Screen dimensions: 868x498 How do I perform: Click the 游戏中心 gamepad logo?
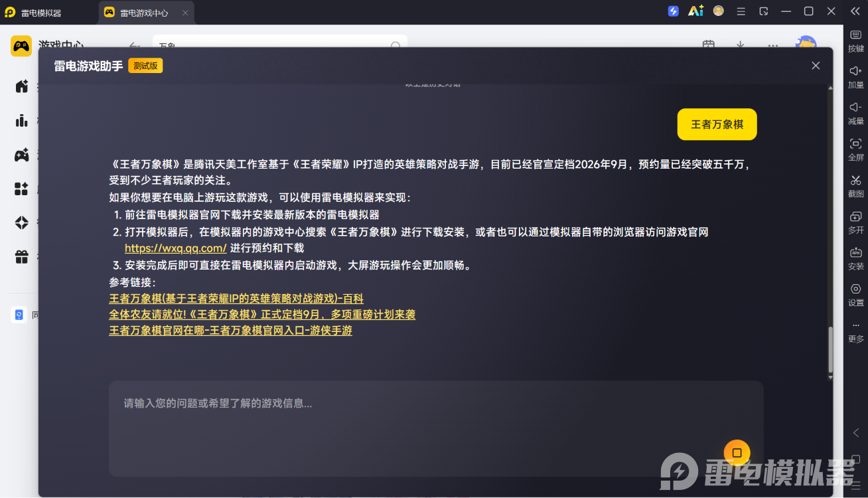coord(21,46)
